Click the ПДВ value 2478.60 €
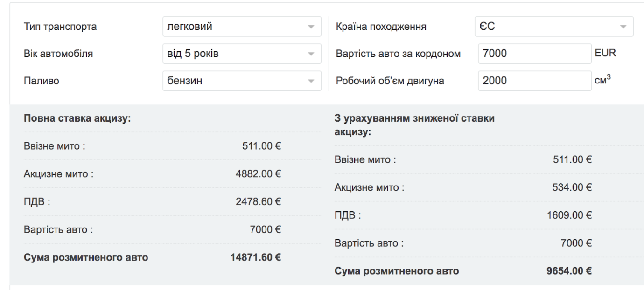The height and width of the screenshot is (290, 644). coord(259,202)
